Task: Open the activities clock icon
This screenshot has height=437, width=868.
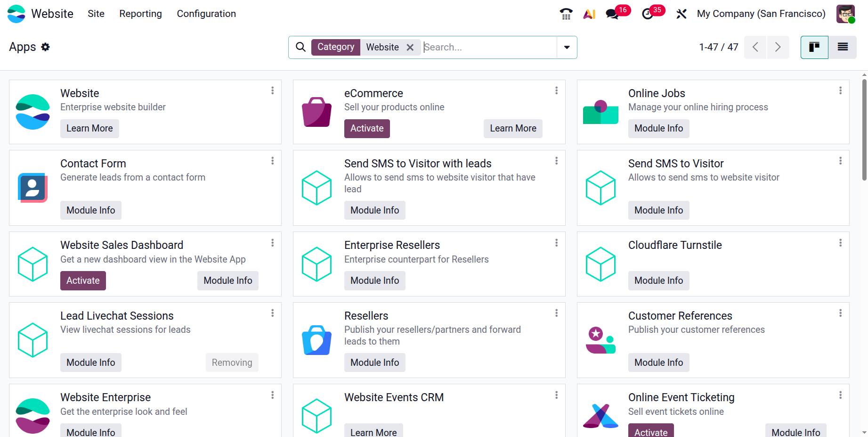Action: pyautogui.click(x=648, y=14)
